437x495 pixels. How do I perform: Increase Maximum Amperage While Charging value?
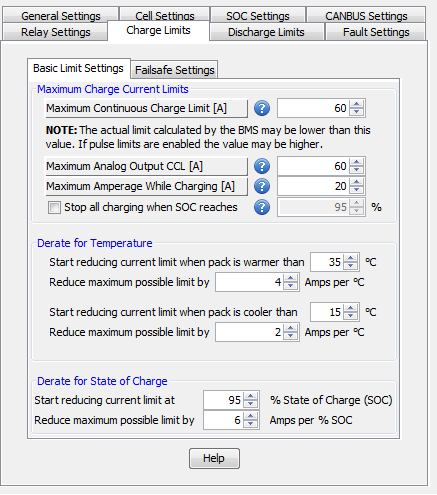(x=357, y=182)
